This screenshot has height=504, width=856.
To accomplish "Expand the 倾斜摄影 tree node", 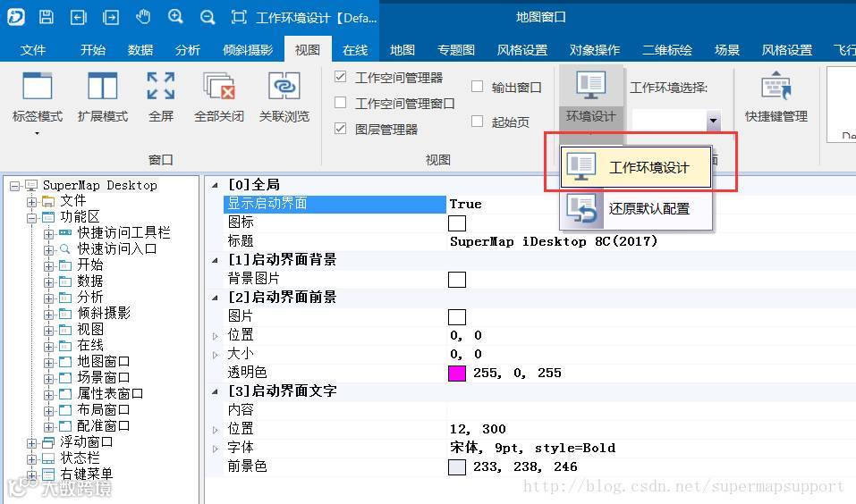I will point(48,315).
